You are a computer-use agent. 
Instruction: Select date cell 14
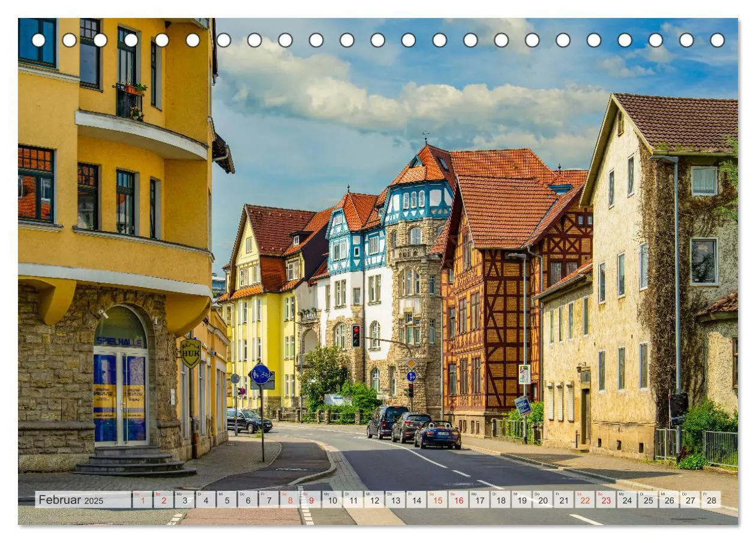(x=416, y=499)
